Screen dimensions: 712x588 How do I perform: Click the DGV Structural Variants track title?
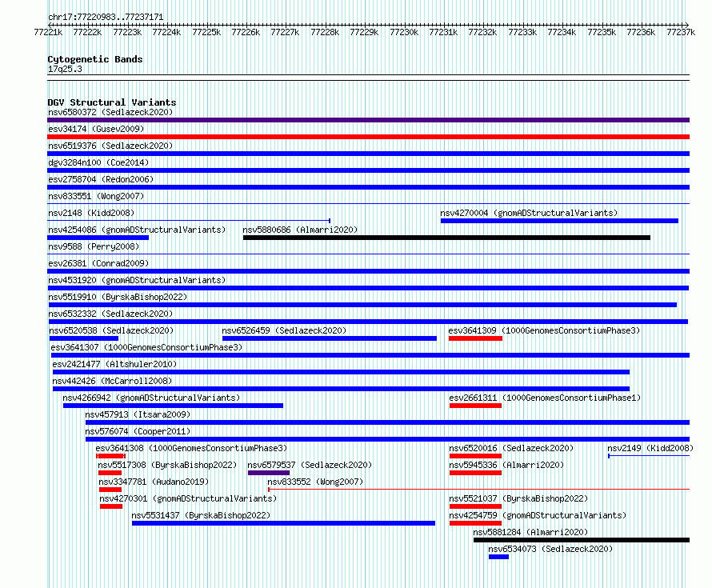(112, 102)
